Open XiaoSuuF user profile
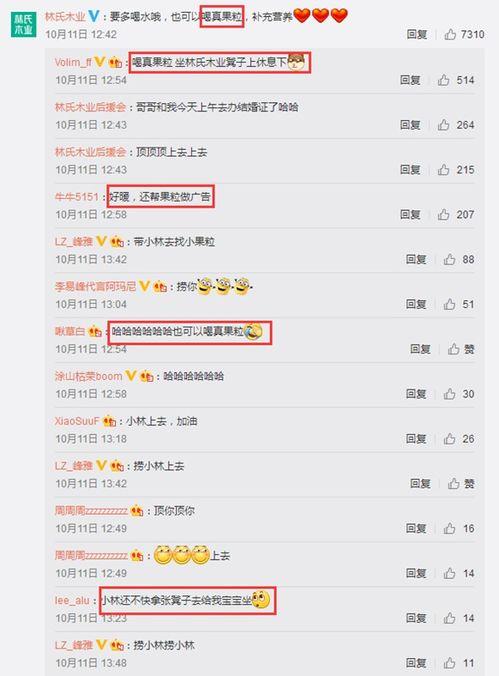Image resolution: width=499 pixels, height=676 pixels. [77, 421]
